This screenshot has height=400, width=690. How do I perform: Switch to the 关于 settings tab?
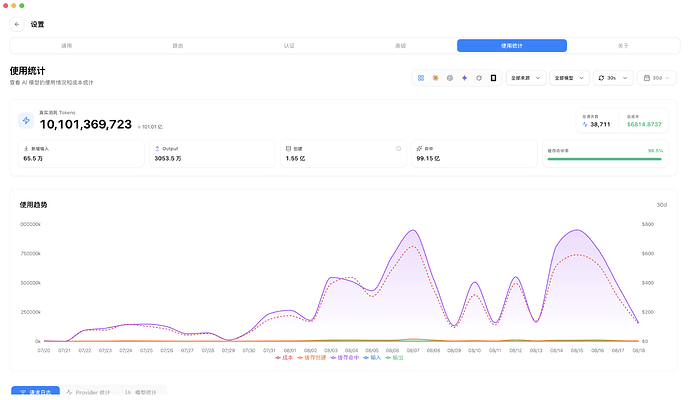click(x=623, y=46)
